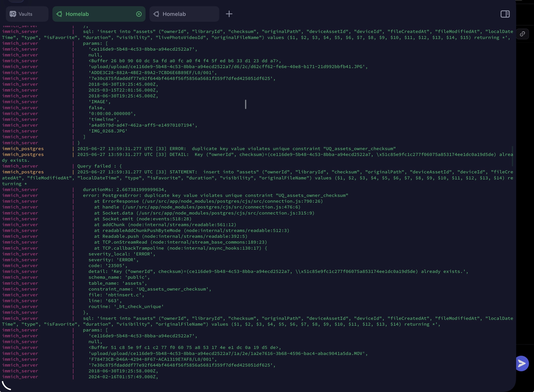Click the "at Socket.data" connection.js:315:9 line
534x392 pixels.
[204, 213]
